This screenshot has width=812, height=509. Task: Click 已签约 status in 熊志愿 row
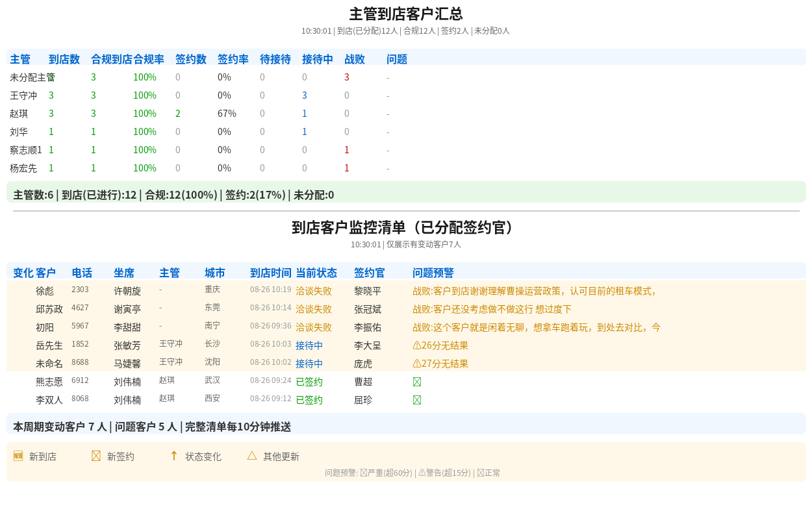[309, 382]
